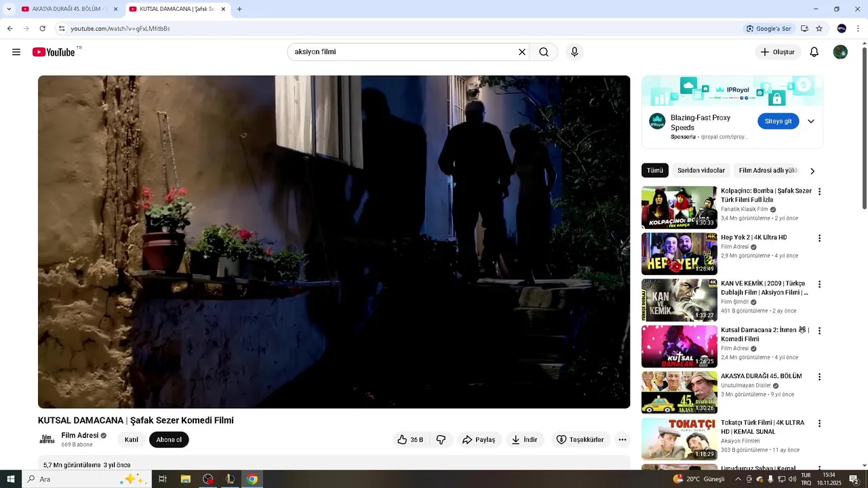Select the Seriden videolar chip
The image size is (868, 488).
coord(701,171)
